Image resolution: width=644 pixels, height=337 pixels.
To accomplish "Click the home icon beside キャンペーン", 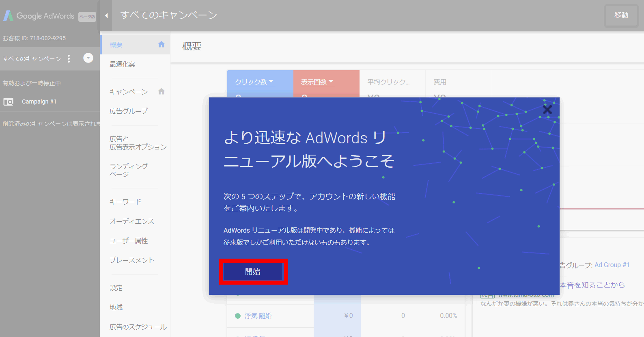I will [x=161, y=91].
